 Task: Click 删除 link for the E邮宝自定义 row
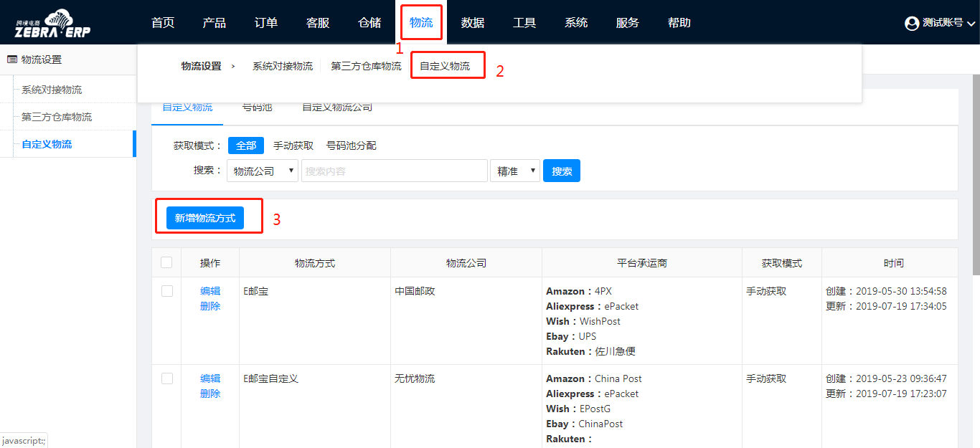click(x=210, y=394)
